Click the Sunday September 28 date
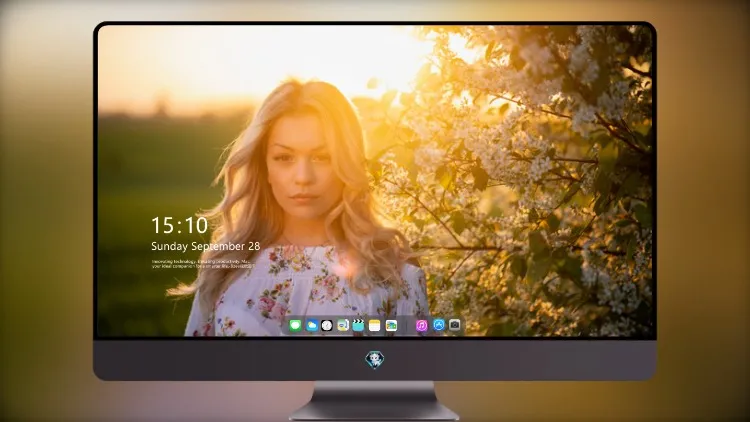This screenshot has height=422, width=750. [206, 246]
